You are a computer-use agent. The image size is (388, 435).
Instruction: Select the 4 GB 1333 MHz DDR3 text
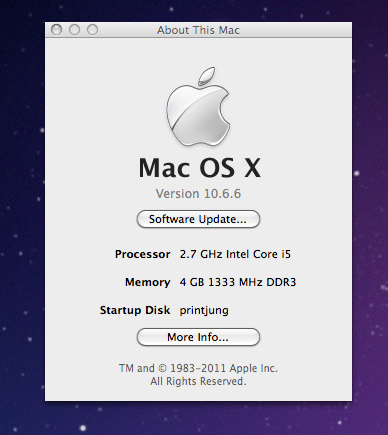pyautogui.click(x=238, y=282)
